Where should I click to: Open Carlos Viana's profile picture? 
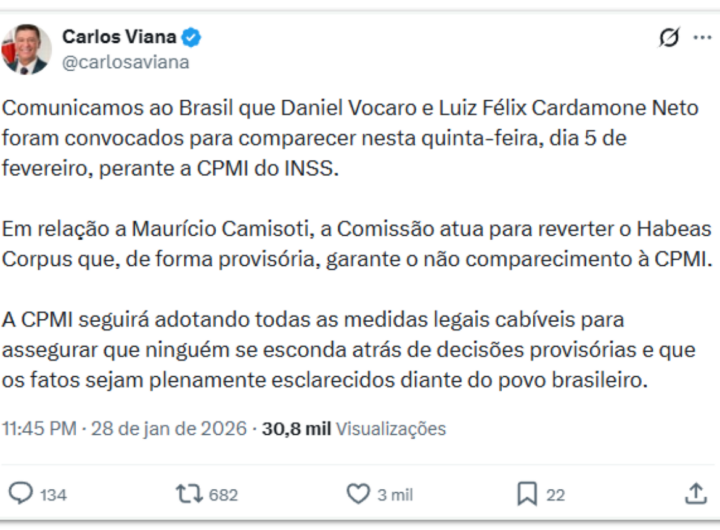(26, 49)
